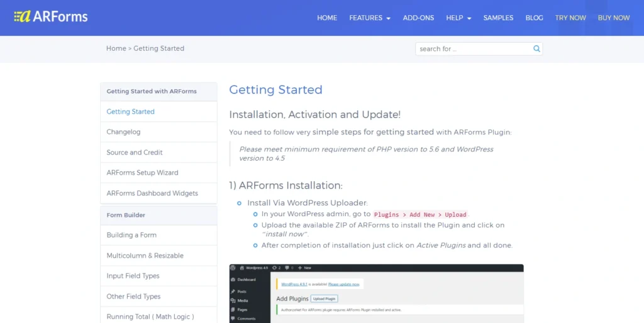Click the WordPress logo in screenshot toolbar
644x323 pixels.
coord(233,268)
